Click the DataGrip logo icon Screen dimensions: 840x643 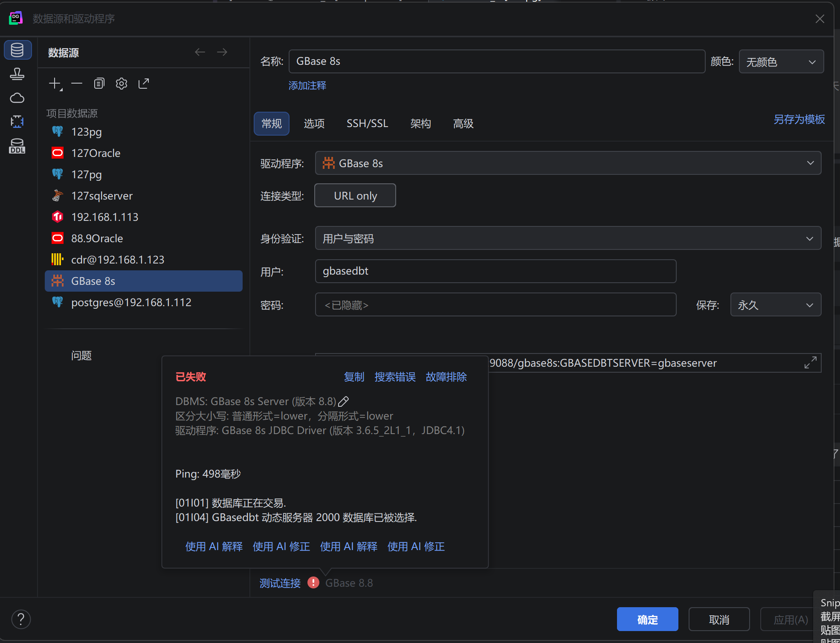[16, 18]
